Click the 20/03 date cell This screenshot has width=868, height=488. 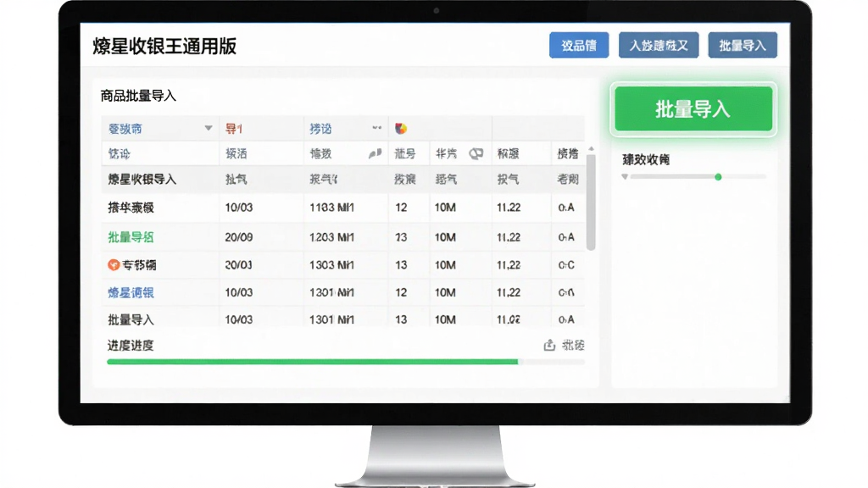238,265
